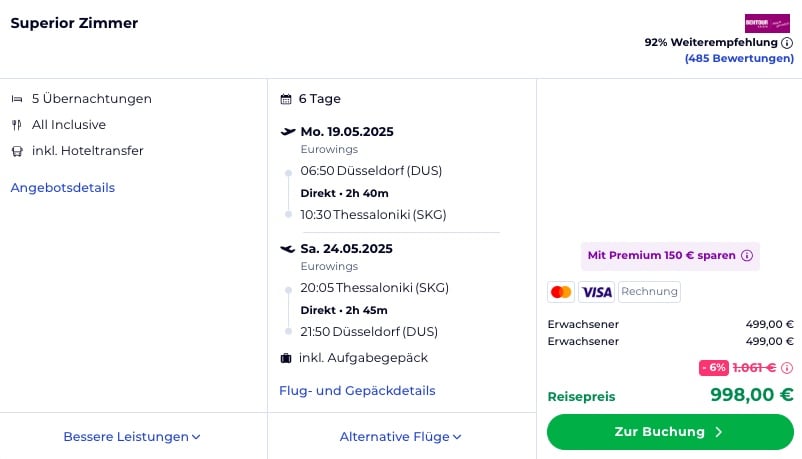Viewport: 802px width, 459px height.
Task: Expand Bessere Leistungen options
Action: point(132,437)
